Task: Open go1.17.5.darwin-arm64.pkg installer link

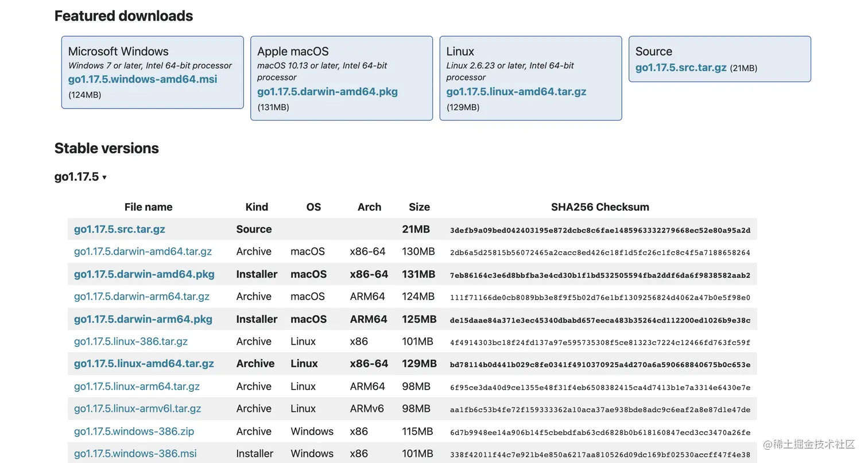Action: pyautogui.click(x=143, y=319)
